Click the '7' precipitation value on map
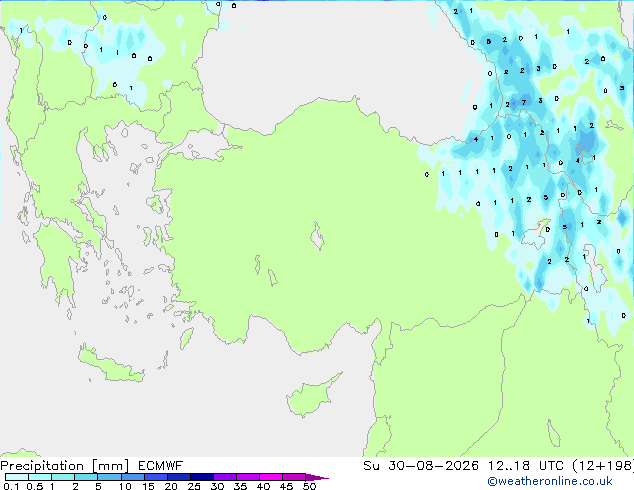The width and height of the screenshot is (634, 490). click(x=524, y=102)
